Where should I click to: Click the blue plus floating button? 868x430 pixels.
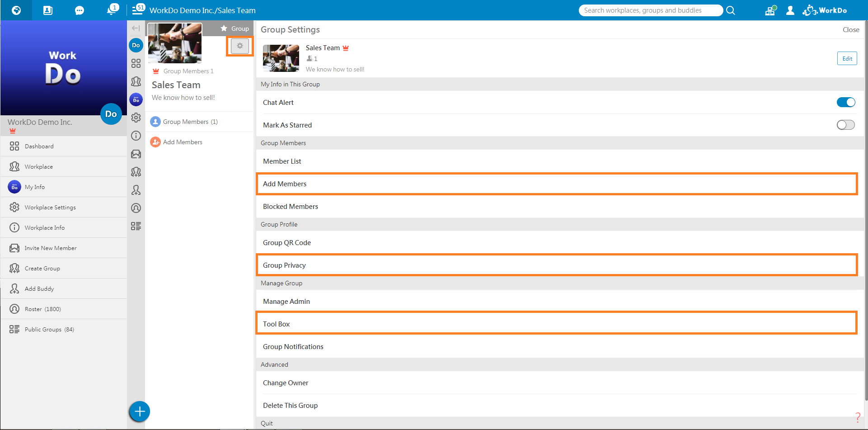[140, 411]
